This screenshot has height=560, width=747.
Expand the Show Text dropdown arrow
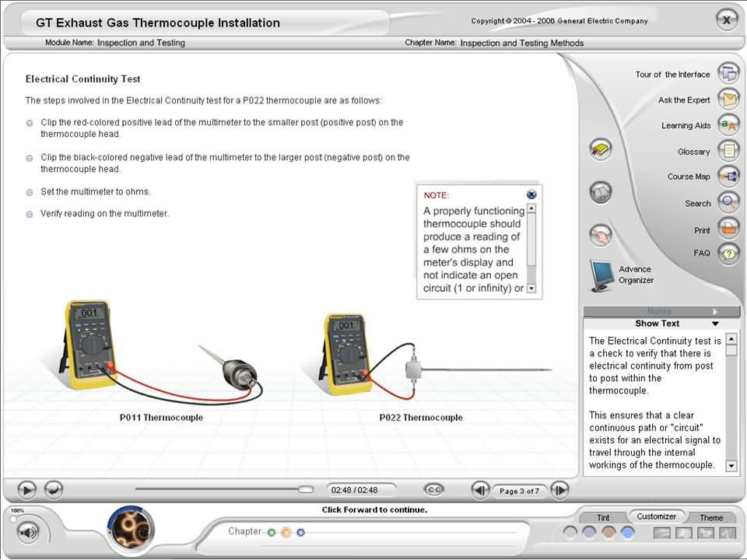pos(715,324)
